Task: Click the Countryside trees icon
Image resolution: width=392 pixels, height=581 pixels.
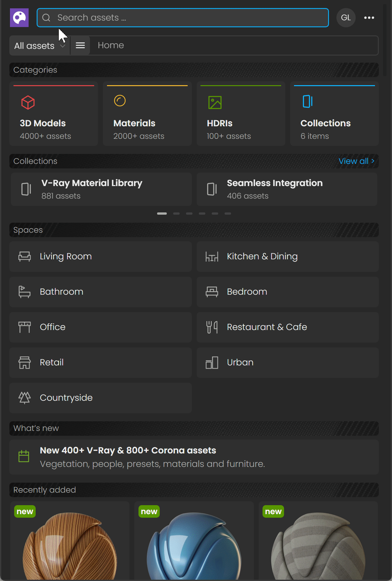Action: point(25,398)
